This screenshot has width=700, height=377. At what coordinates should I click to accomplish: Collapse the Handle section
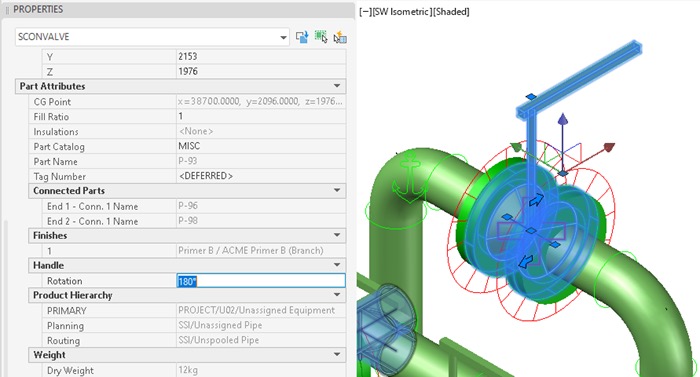(337, 265)
